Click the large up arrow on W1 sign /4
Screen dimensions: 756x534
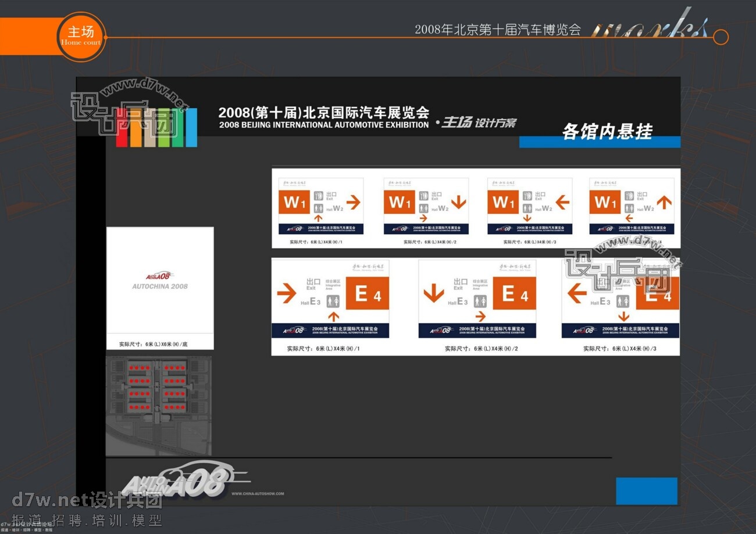[665, 202]
